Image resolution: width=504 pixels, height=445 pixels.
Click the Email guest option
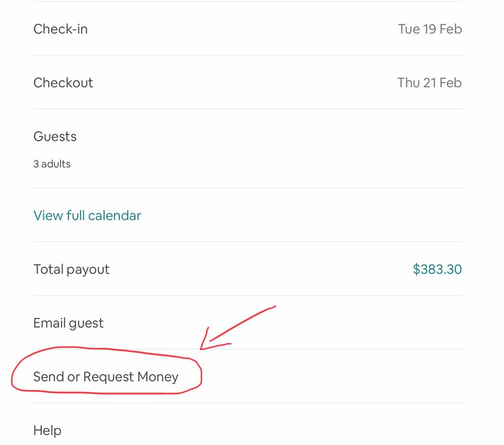(68, 323)
